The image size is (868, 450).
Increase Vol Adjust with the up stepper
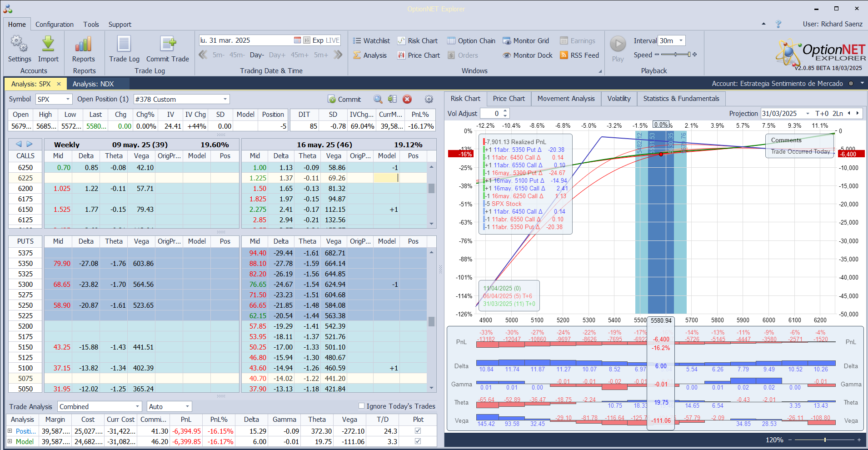505,111
